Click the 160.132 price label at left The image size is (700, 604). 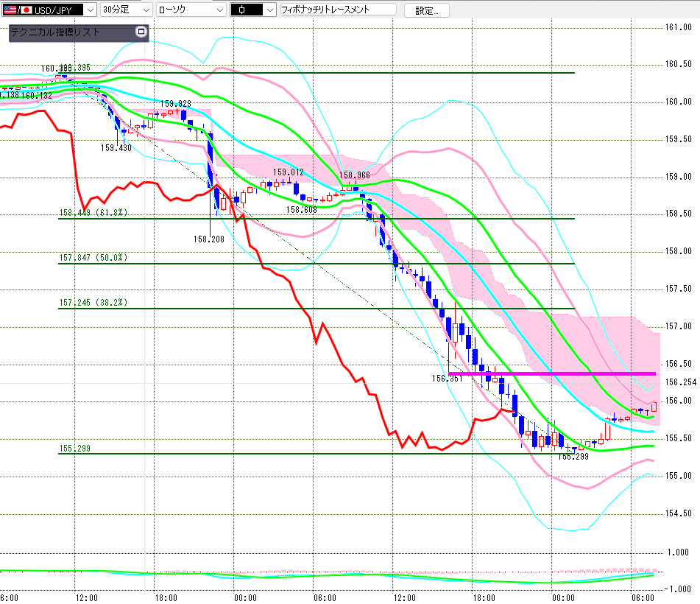(x=37, y=96)
